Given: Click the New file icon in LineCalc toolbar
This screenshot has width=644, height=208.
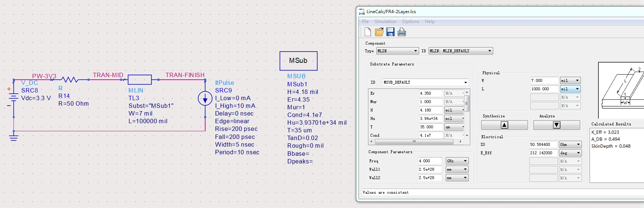Looking at the screenshot, I should pos(368,32).
